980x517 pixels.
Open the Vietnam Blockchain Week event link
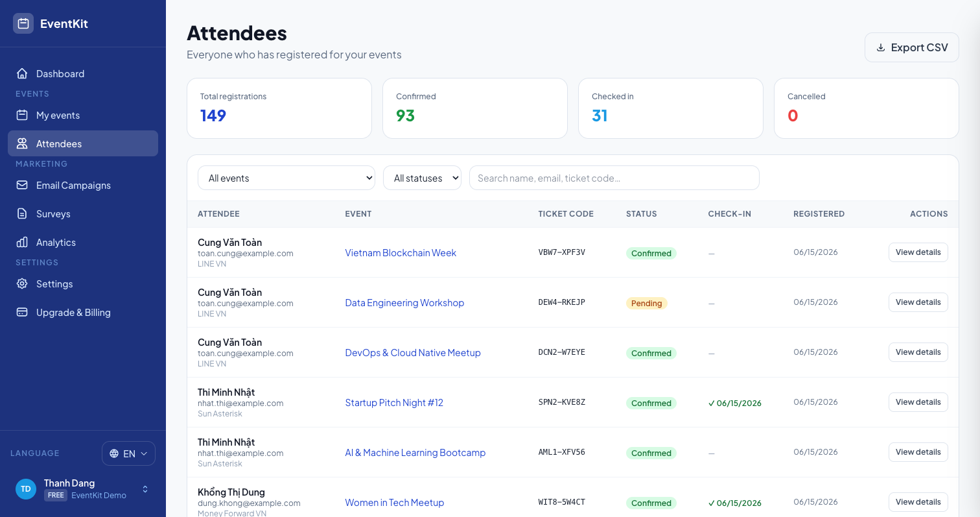click(x=401, y=252)
